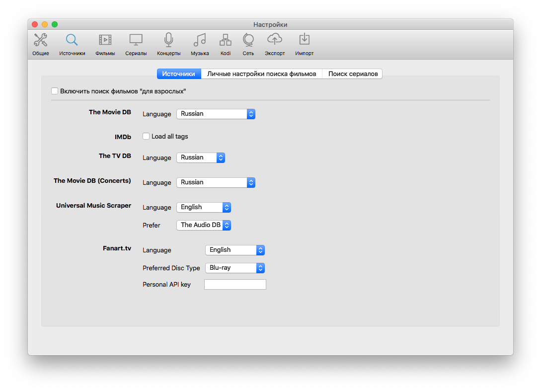Open the Сеть settings section

coord(248,44)
